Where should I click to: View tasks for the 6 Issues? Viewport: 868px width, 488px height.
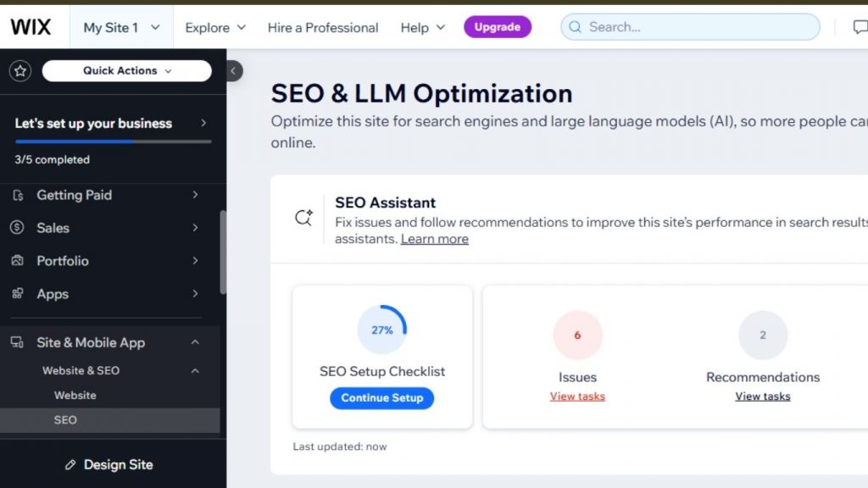577,396
